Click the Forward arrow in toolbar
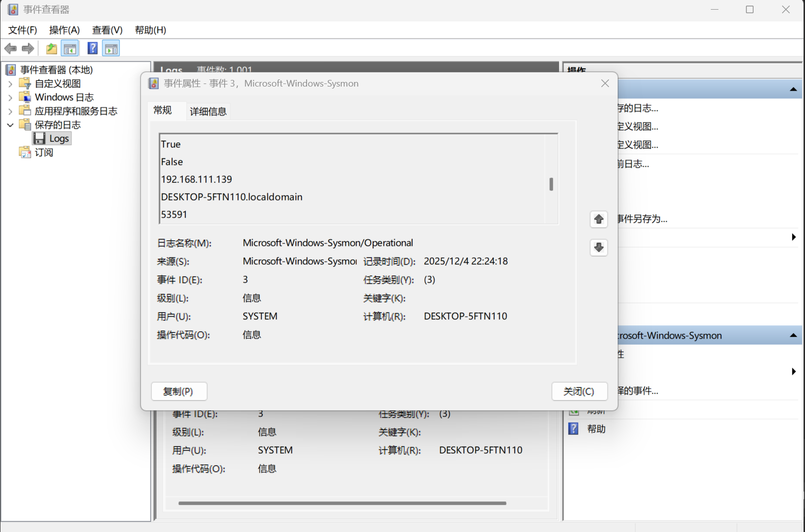805x532 pixels. click(28, 49)
